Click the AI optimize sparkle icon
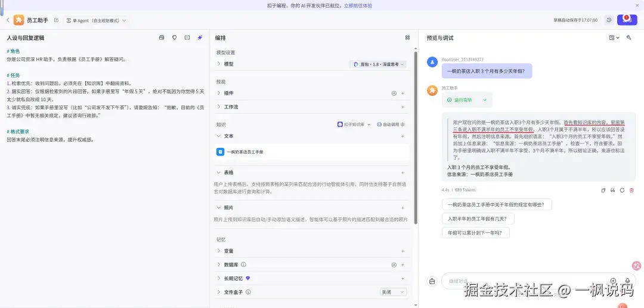Image resolution: width=644 pixels, height=308 pixels. pos(200,38)
